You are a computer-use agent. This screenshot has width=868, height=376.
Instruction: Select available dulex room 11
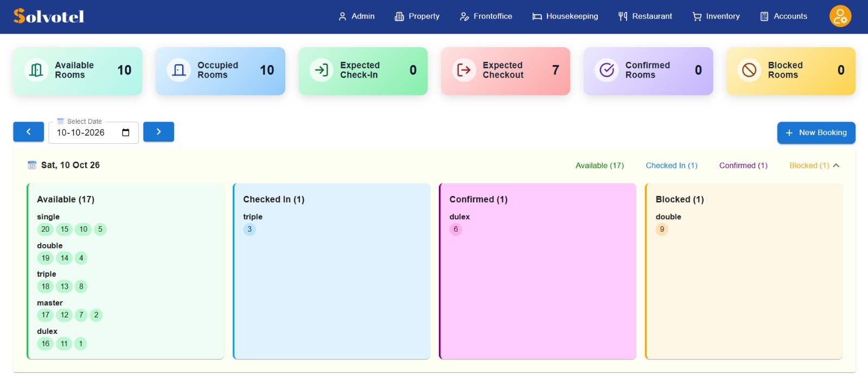64,344
